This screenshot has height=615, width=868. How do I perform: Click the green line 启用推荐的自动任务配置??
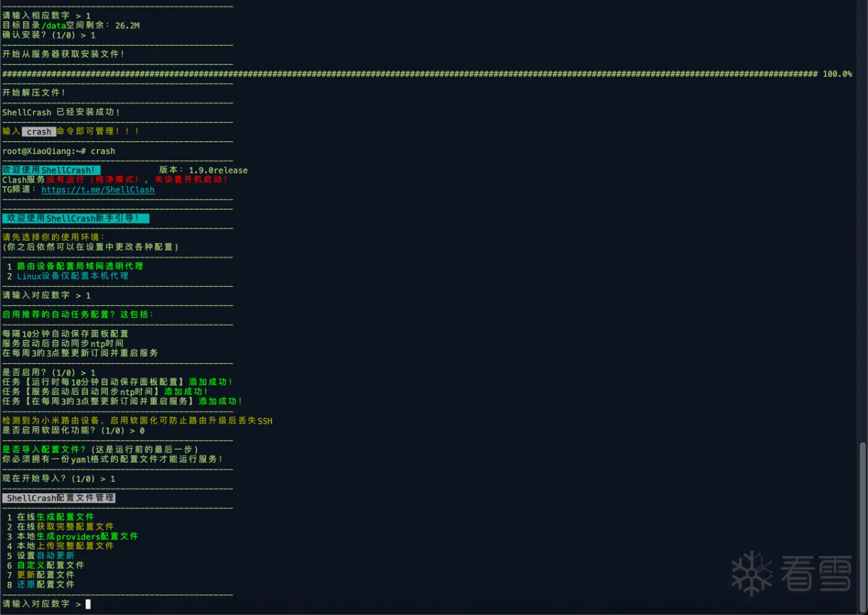(78, 315)
